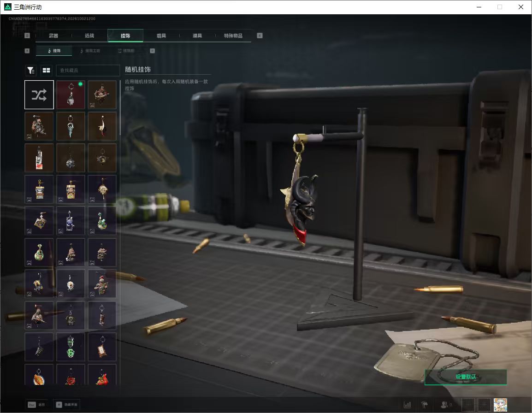
Task: Click the hide interface button
Action: pyautogui.click(x=67, y=405)
